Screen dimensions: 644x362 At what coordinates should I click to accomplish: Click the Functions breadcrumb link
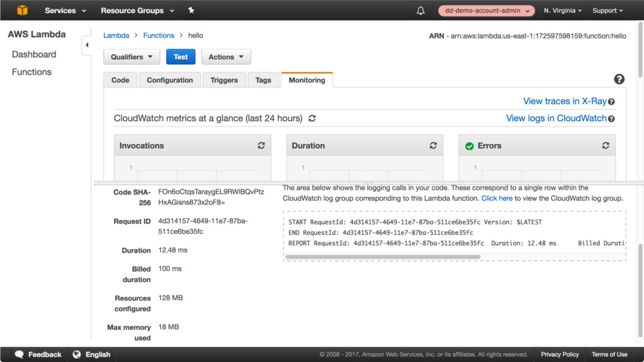158,35
